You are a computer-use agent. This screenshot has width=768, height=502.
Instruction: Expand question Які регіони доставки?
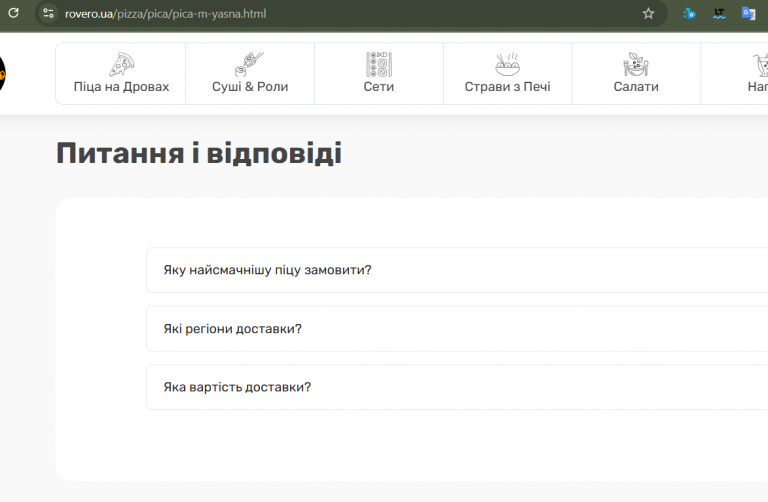tap(457, 329)
